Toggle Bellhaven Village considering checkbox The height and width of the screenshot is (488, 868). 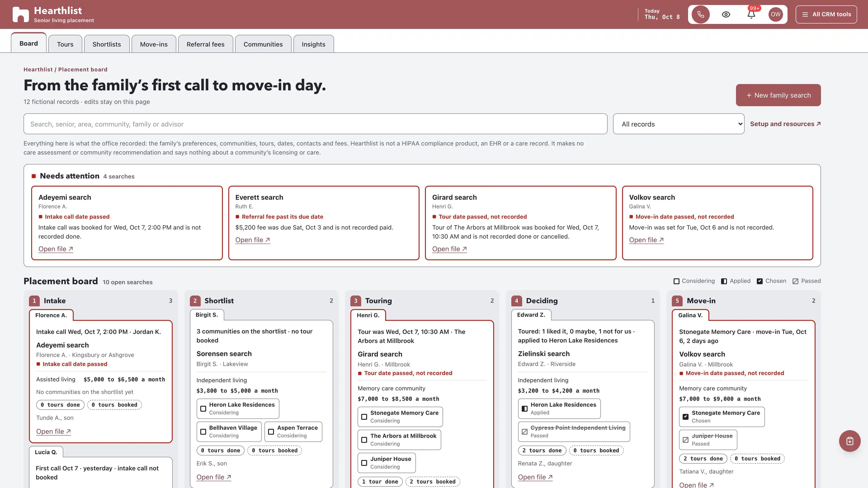(203, 432)
